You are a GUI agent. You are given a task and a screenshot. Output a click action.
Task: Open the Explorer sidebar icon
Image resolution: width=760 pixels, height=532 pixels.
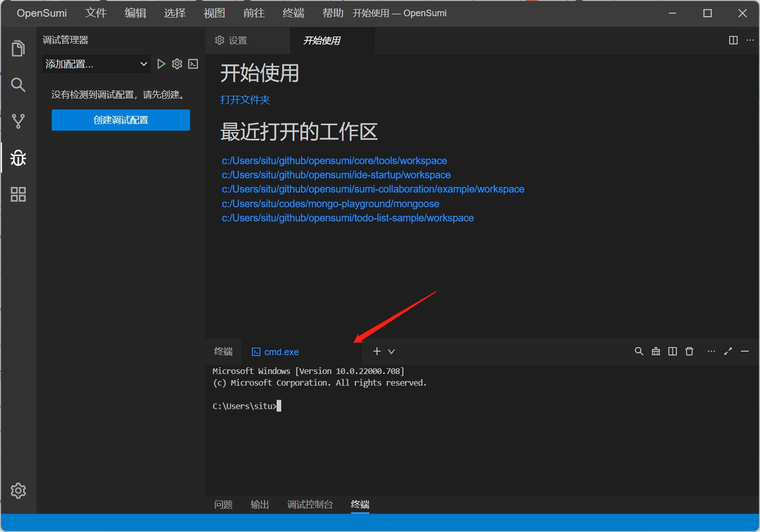pyautogui.click(x=18, y=48)
